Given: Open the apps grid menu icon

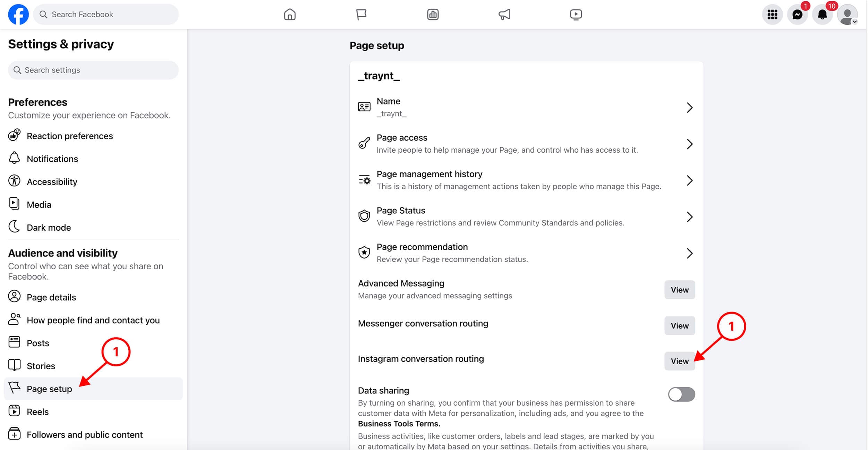Looking at the screenshot, I should 772,15.
